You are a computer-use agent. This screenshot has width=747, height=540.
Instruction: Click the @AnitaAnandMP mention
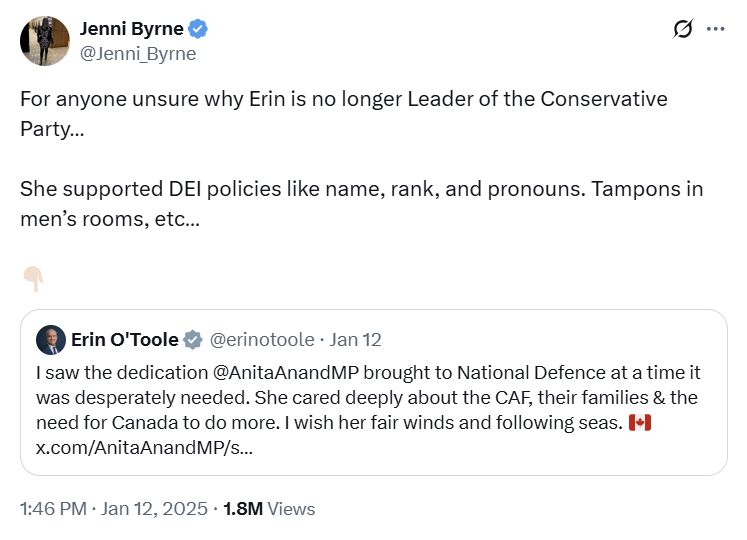[282, 372]
